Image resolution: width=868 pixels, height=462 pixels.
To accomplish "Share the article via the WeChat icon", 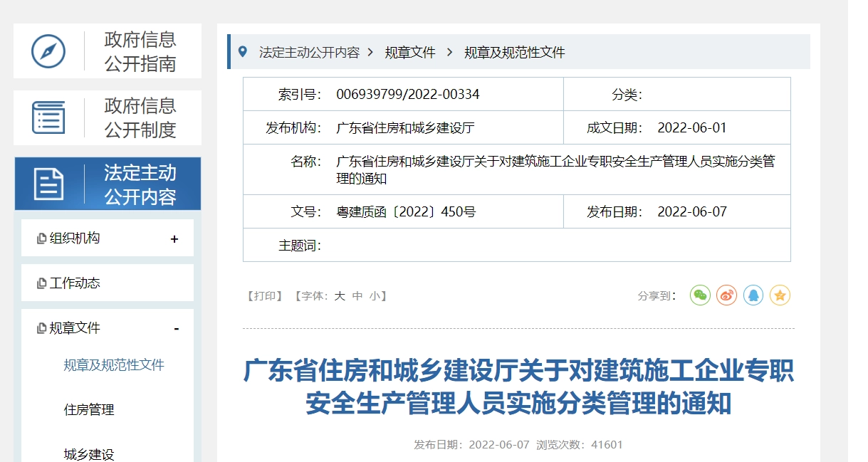I will click(x=699, y=295).
